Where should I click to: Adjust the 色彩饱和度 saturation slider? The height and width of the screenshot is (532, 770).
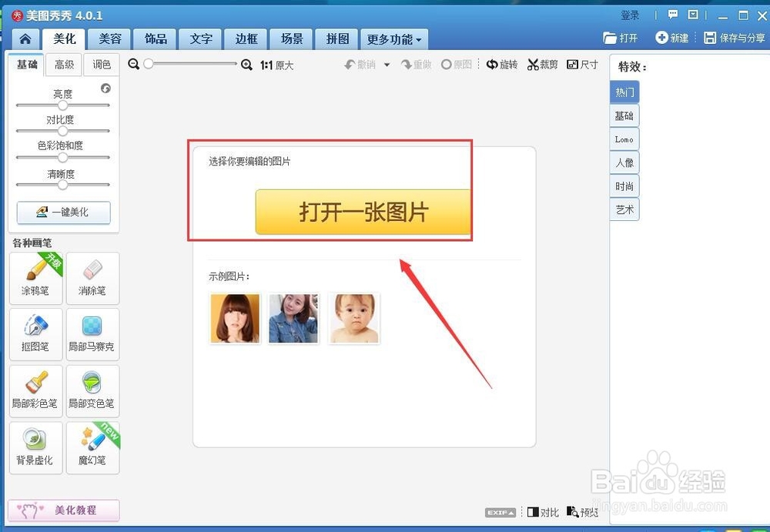pyautogui.click(x=63, y=157)
